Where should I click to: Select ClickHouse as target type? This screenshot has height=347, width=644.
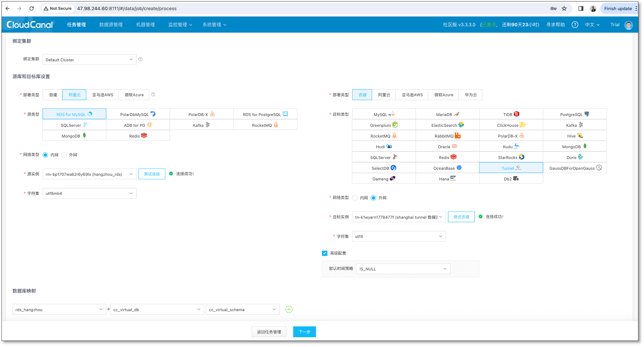(x=511, y=125)
